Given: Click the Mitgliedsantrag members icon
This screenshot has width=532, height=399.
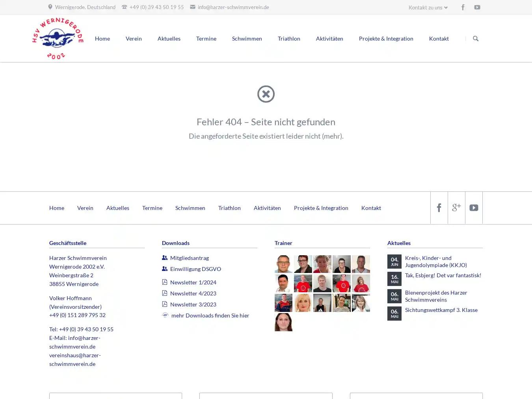Looking at the screenshot, I should (164, 257).
